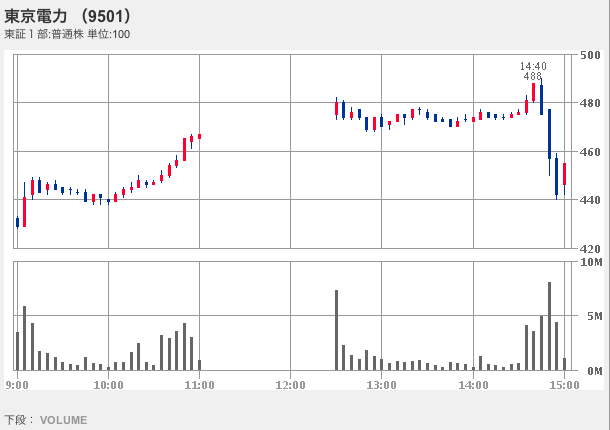Click the 5M volume axis label
The height and width of the screenshot is (430, 610).
(x=595, y=316)
